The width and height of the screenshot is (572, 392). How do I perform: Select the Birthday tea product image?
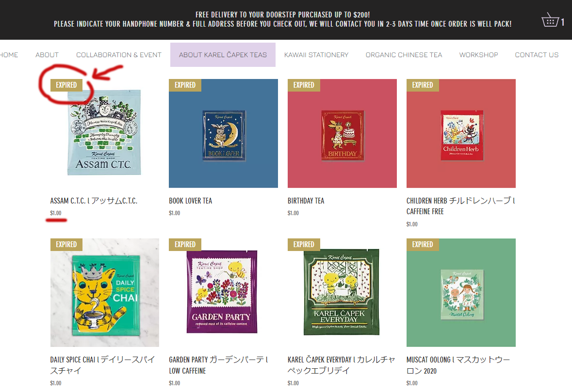342,133
